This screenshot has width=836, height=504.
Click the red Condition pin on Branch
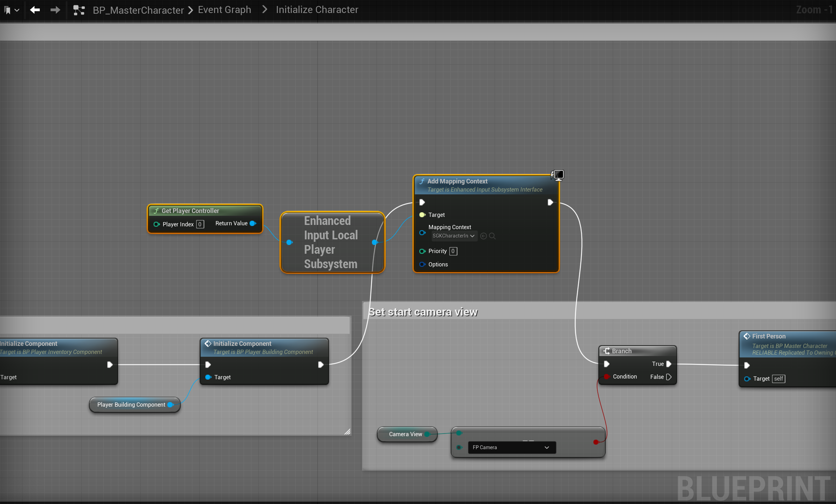[x=606, y=376]
